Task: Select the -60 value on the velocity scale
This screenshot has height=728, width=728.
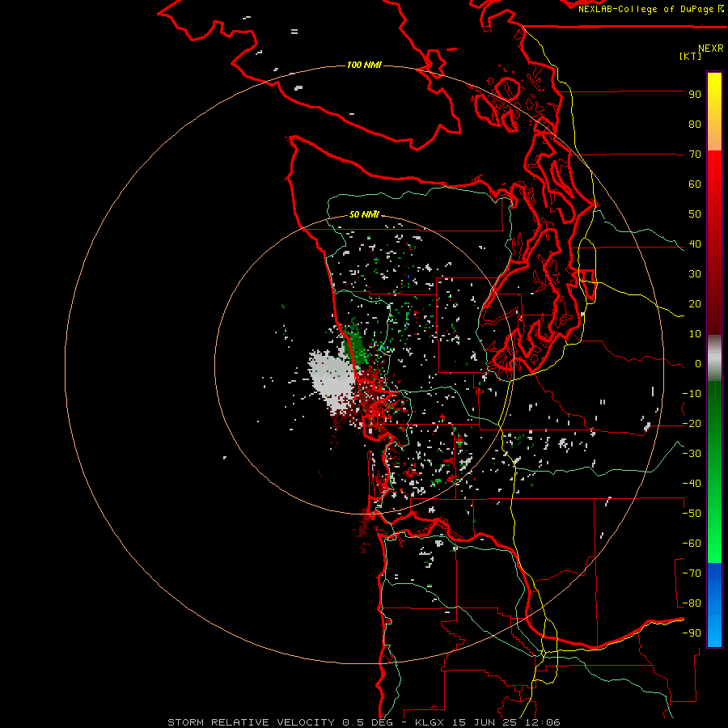Action: click(692, 544)
